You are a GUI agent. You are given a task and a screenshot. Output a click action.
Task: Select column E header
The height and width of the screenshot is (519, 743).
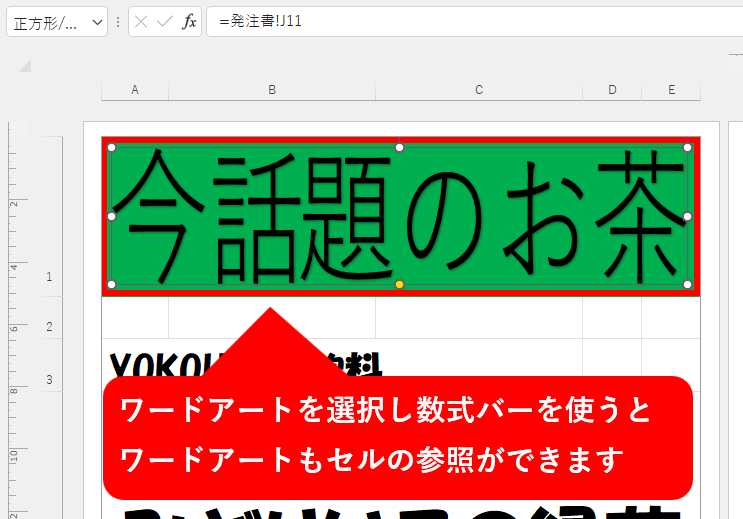(671, 90)
